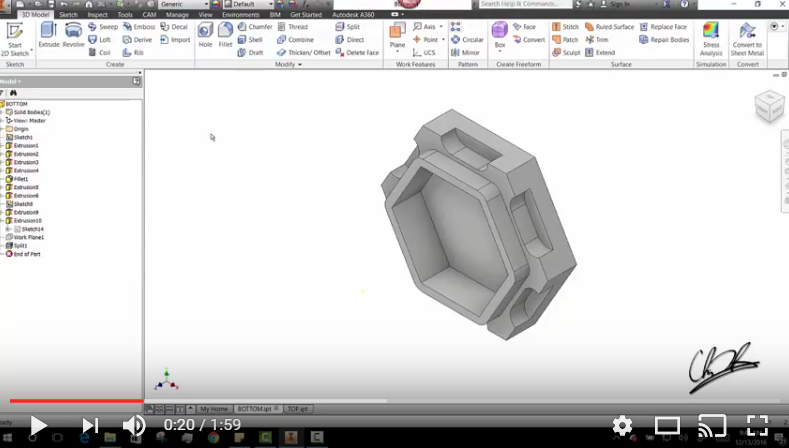Select the Revolve tool

click(x=73, y=35)
